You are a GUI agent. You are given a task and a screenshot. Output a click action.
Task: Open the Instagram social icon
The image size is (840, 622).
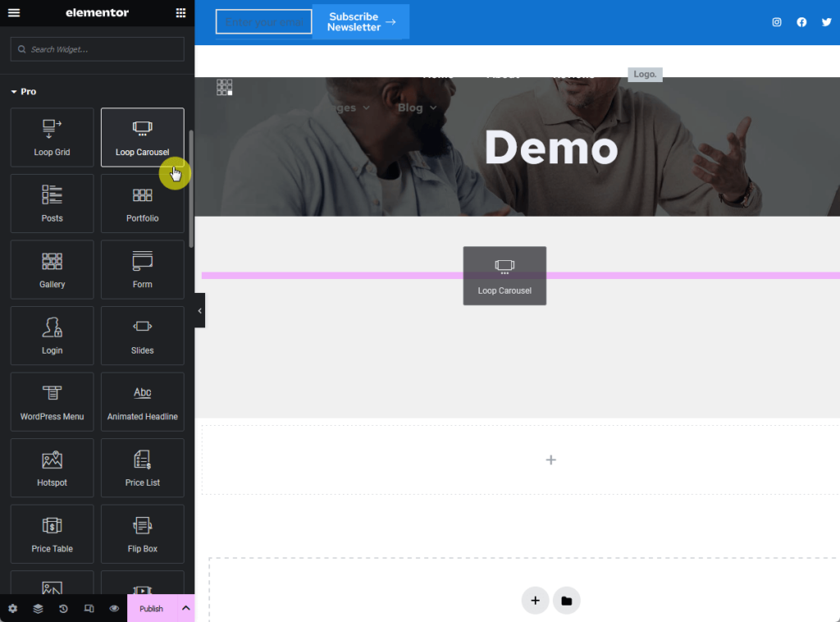pos(777,22)
